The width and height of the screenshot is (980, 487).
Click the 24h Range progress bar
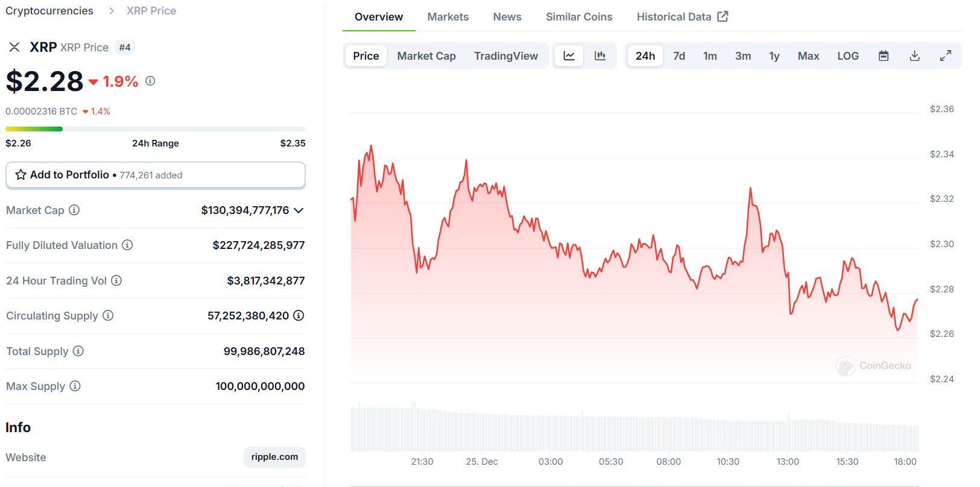(x=156, y=129)
